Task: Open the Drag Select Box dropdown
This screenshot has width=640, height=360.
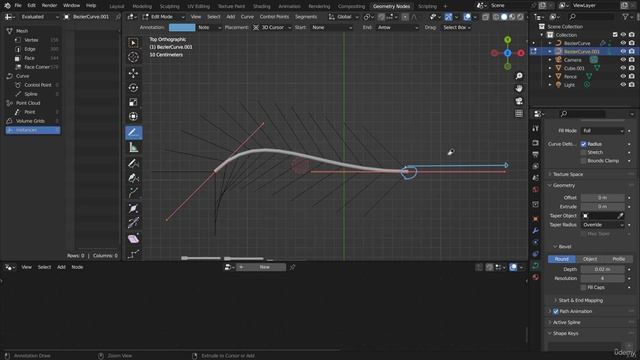Action: tap(457, 27)
